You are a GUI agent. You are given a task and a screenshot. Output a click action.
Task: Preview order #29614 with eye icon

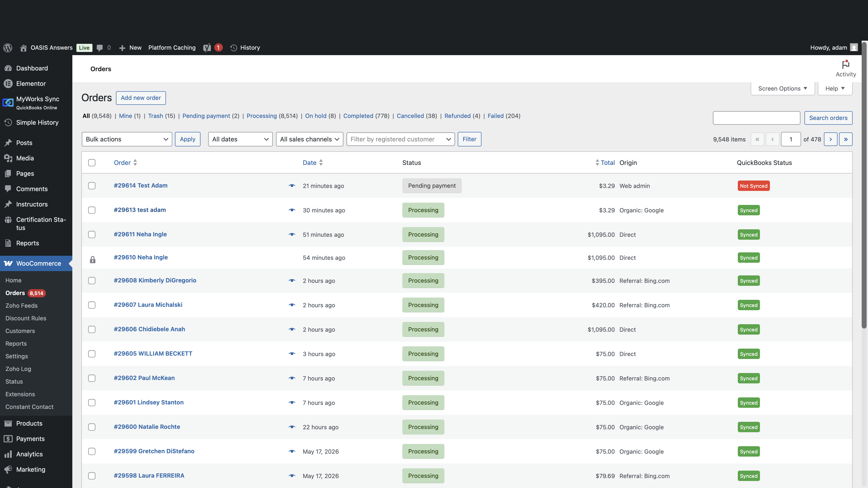point(292,185)
